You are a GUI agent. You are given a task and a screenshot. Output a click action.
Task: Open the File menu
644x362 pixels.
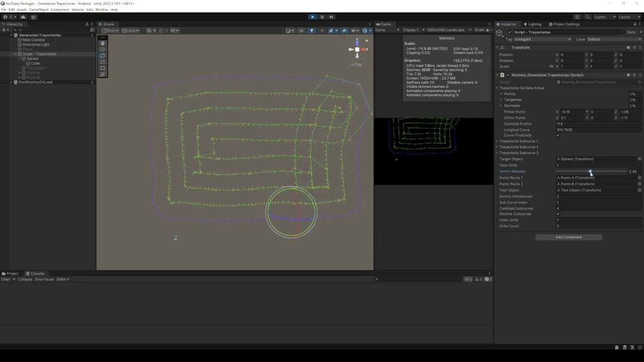coord(4,10)
